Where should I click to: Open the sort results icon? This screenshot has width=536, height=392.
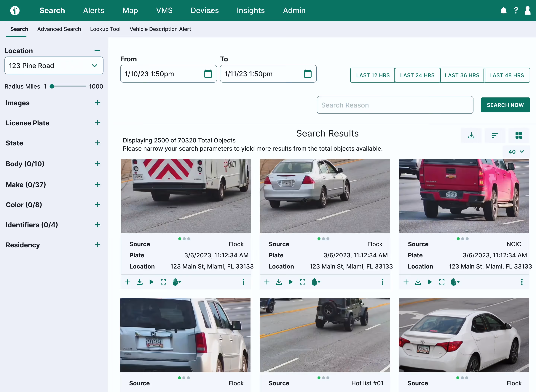click(495, 136)
